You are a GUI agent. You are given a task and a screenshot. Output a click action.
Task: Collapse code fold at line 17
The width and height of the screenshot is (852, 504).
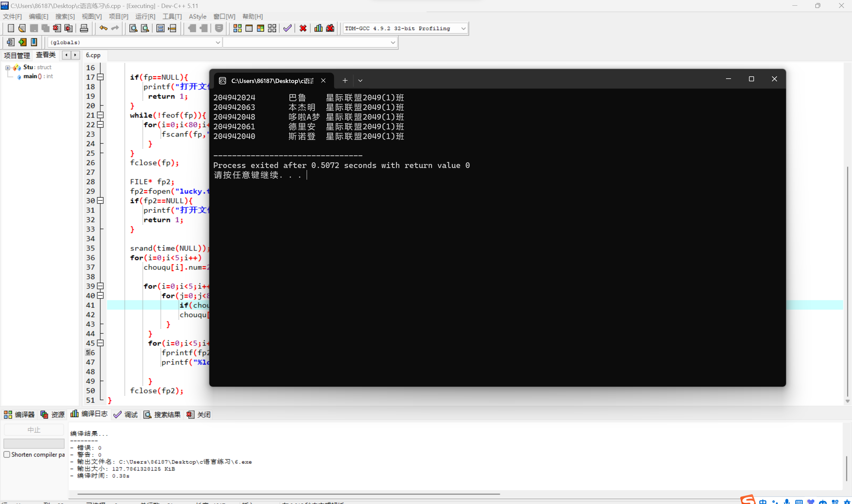point(100,77)
